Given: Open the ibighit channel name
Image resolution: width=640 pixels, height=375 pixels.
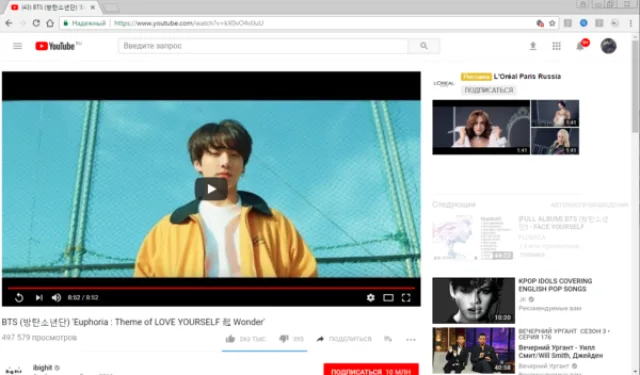Looking at the screenshot, I should (42, 368).
